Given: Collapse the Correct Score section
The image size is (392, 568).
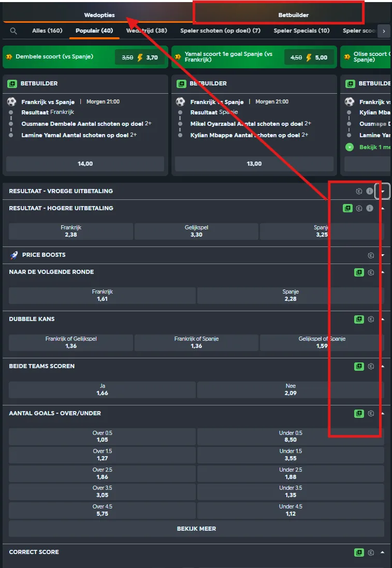Looking at the screenshot, I should coord(383,552).
